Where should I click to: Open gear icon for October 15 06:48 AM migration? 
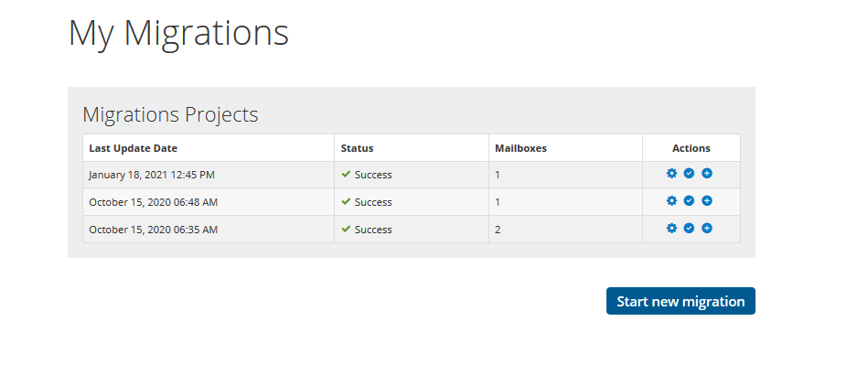671,200
